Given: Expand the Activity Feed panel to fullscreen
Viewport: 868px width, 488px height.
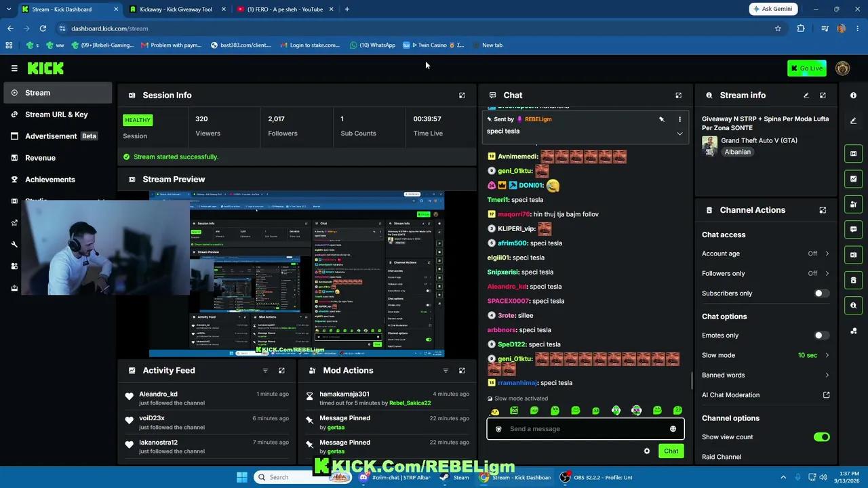Looking at the screenshot, I should click(281, 371).
